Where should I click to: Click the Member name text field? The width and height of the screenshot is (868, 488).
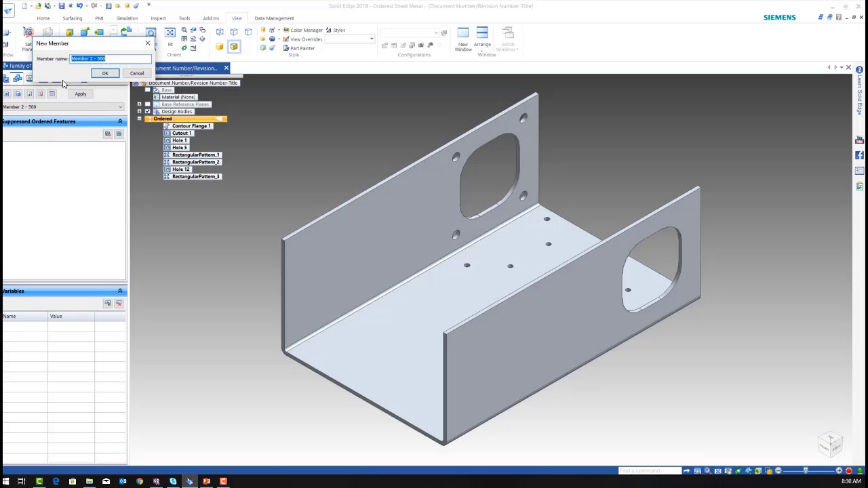111,59
